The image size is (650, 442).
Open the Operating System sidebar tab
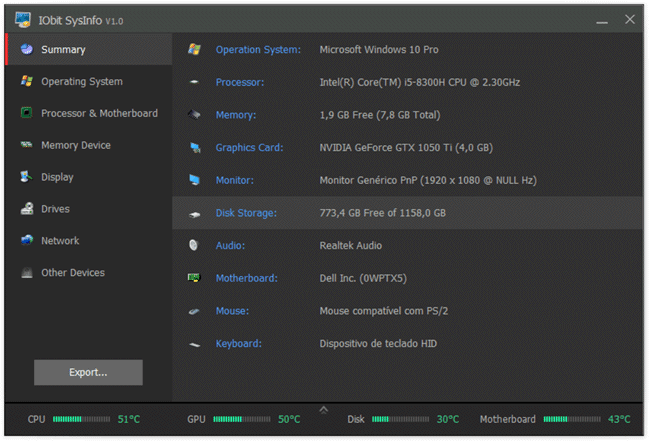pos(81,82)
